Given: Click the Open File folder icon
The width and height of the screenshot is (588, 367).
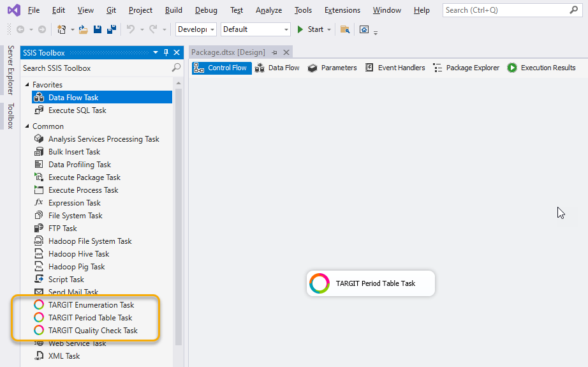Looking at the screenshot, I should point(83,29).
